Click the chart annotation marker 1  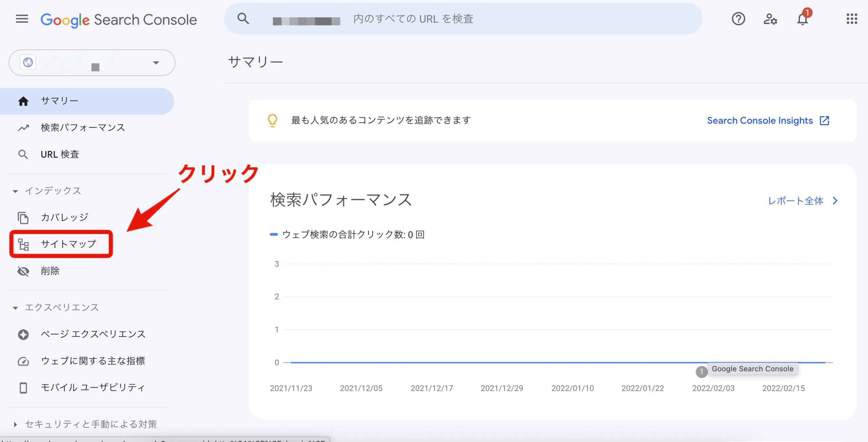tap(702, 372)
